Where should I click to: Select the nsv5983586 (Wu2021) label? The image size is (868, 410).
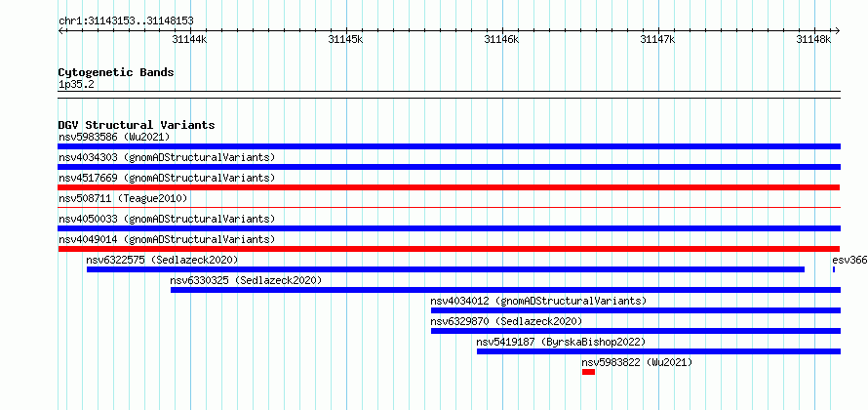pyautogui.click(x=114, y=137)
